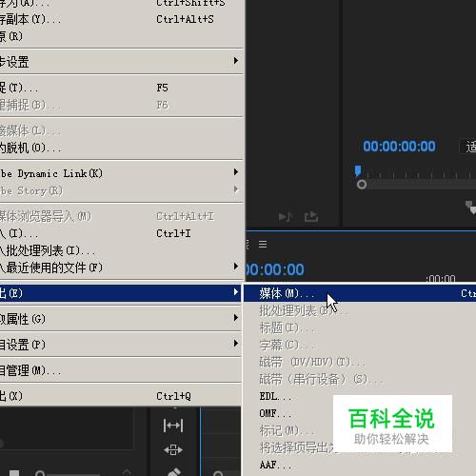Image resolution: width=476 pixels, height=476 pixels.
Task: Click the export frame icon in source monitor
Action: pyautogui.click(x=311, y=216)
